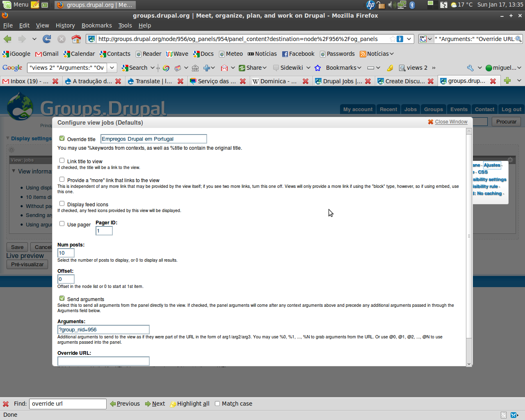This screenshot has height=420, width=525.
Task: Enable the Use pager checkbox
Action: point(62,224)
